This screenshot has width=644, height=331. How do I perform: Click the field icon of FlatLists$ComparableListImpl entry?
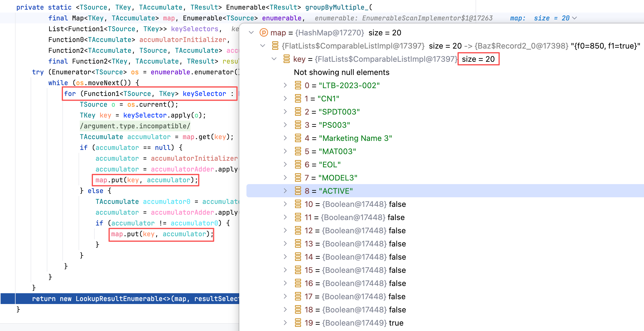coord(275,46)
